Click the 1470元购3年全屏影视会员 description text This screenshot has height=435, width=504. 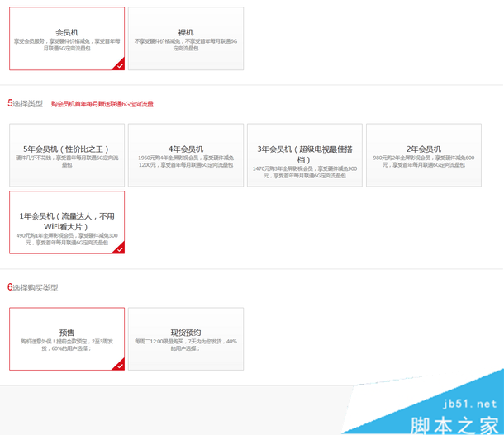coord(305,172)
